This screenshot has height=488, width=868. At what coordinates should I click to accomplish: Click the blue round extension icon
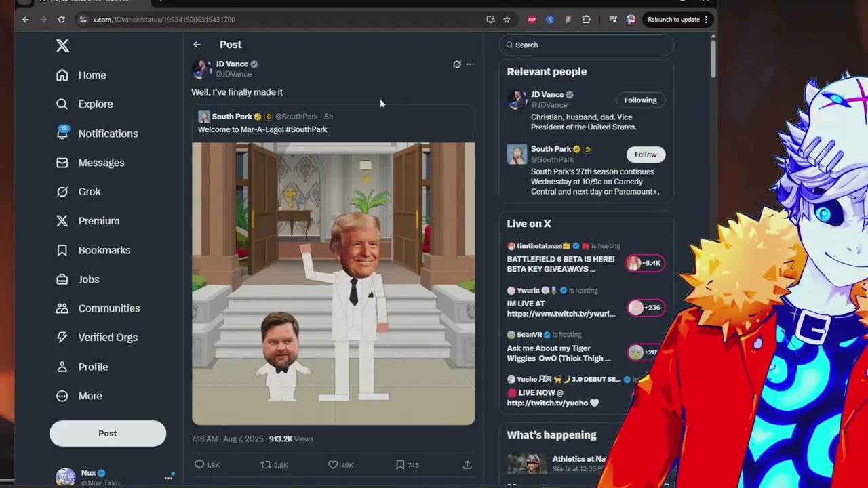(x=550, y=20)
